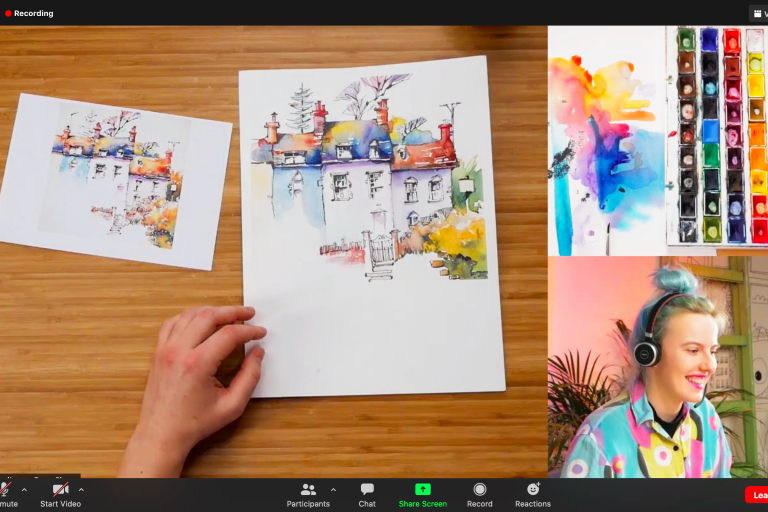The height and width of the screenshot is (512, 768).
Task: Open the Participants panel
Action: click(308, 495)
